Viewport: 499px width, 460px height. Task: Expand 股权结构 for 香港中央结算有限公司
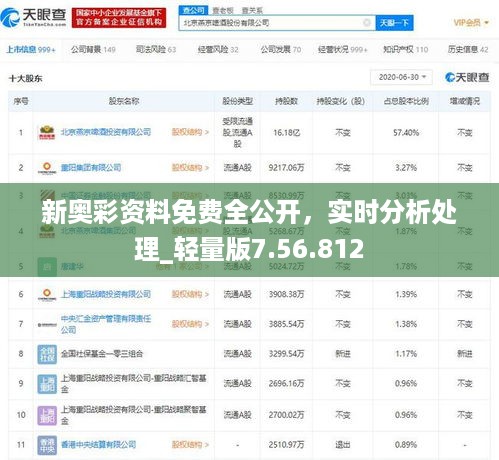coord(190,444)
